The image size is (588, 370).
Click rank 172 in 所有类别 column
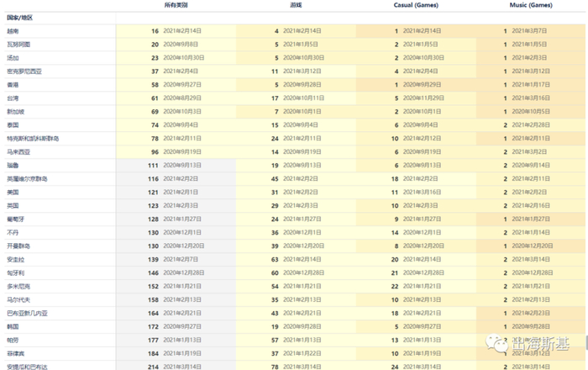click(153, 327)
